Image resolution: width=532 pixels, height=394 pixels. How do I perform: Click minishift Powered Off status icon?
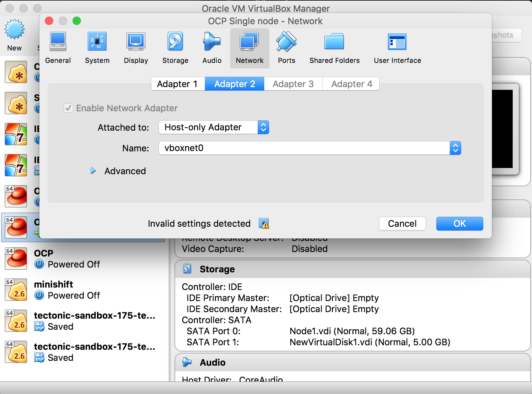point(39,295)
